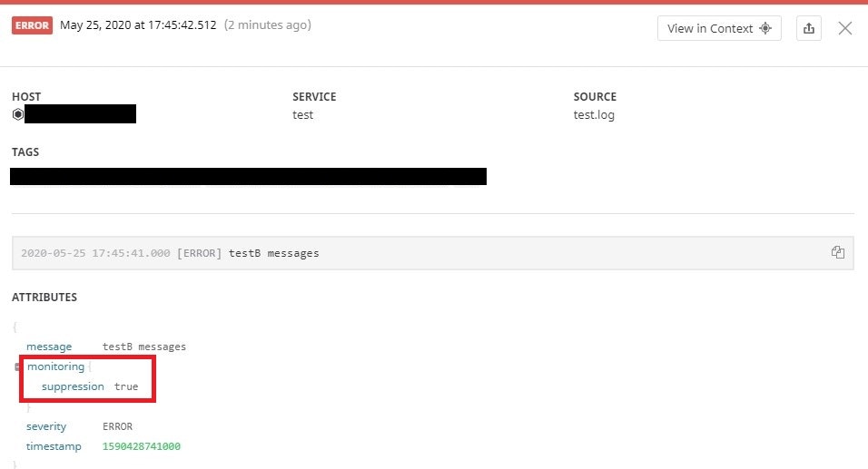Click the View in Context button

719,28
